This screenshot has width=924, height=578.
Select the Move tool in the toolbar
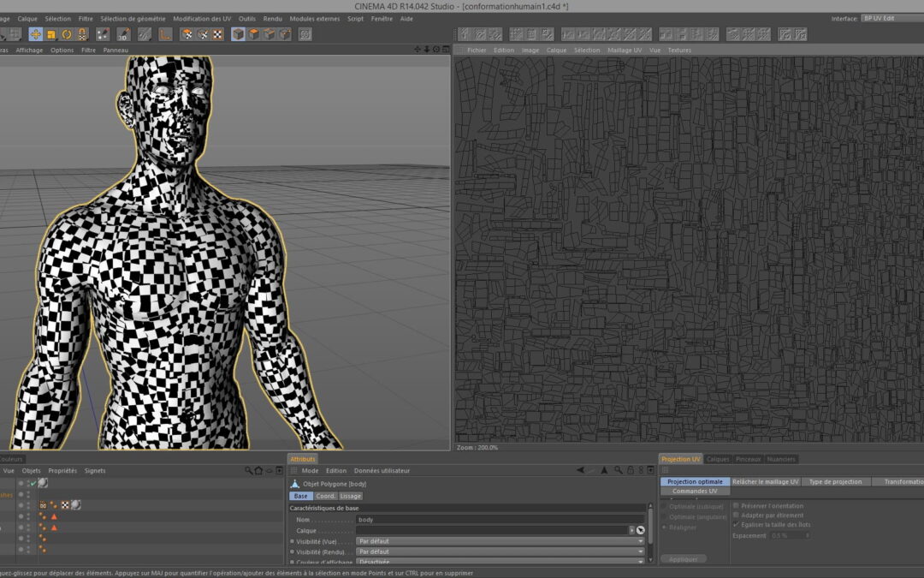pos(35,34)
